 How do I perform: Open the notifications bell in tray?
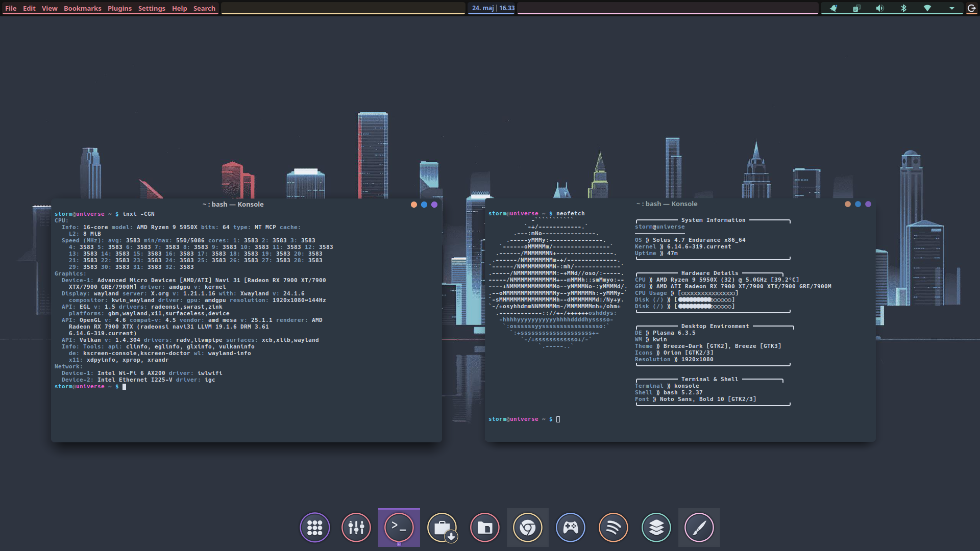[834, 8]
